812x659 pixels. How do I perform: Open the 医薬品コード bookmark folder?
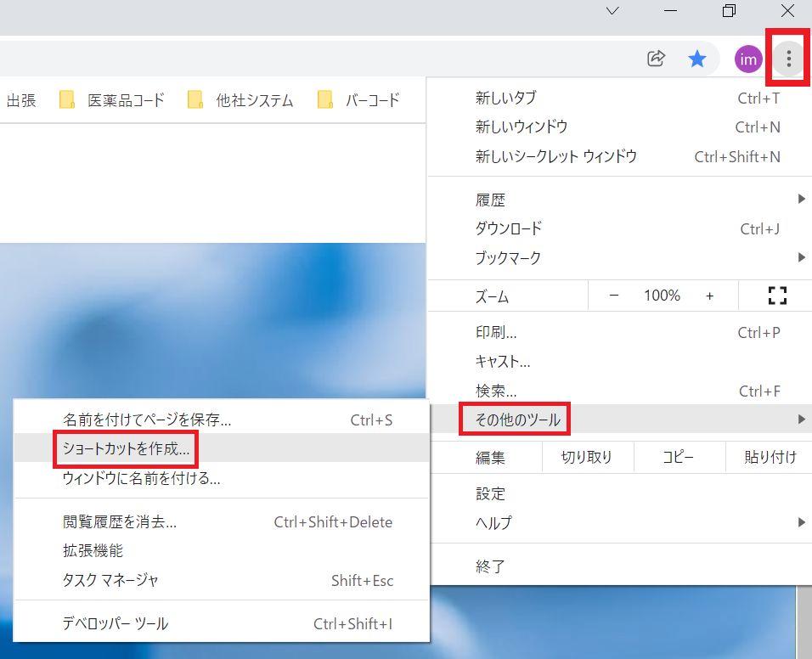click(x=112, y=100)
